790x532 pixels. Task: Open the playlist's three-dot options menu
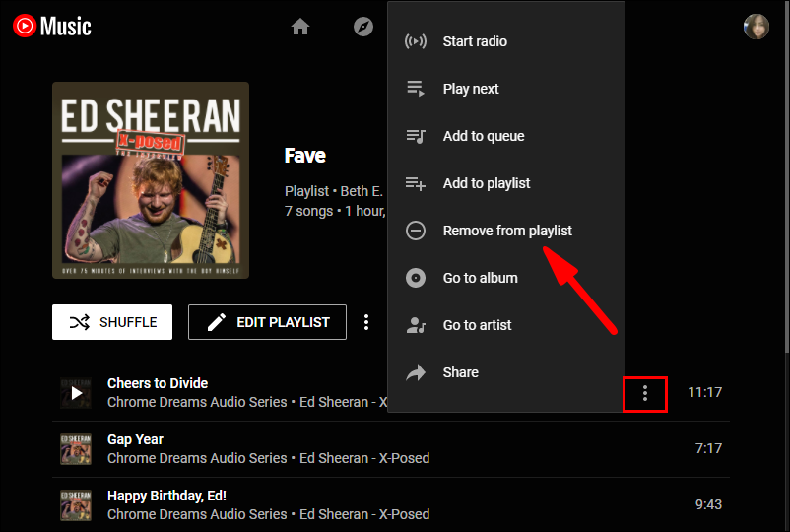366,322
